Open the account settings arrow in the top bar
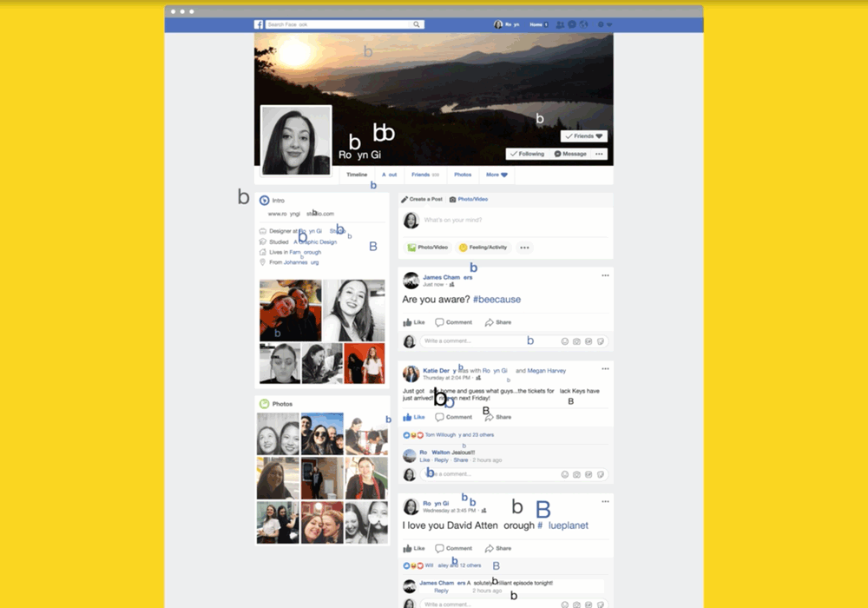 pos(608,24)
